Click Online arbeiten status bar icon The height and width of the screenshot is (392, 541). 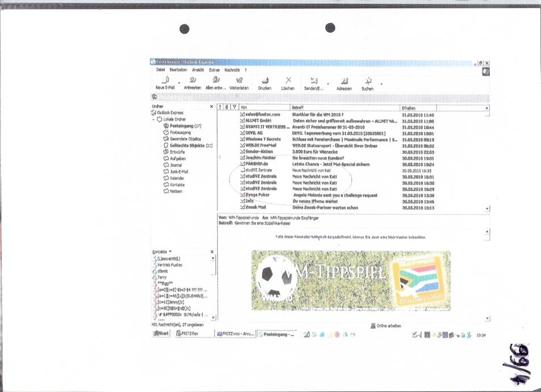point(373,326)
